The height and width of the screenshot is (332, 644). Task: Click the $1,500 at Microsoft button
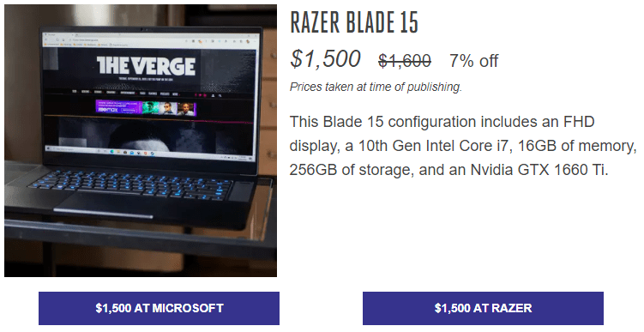tap(159, 308)
